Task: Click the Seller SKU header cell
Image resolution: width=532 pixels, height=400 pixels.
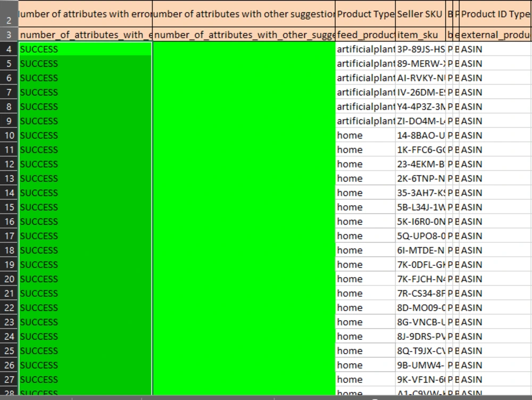Action: click(420, 14)
